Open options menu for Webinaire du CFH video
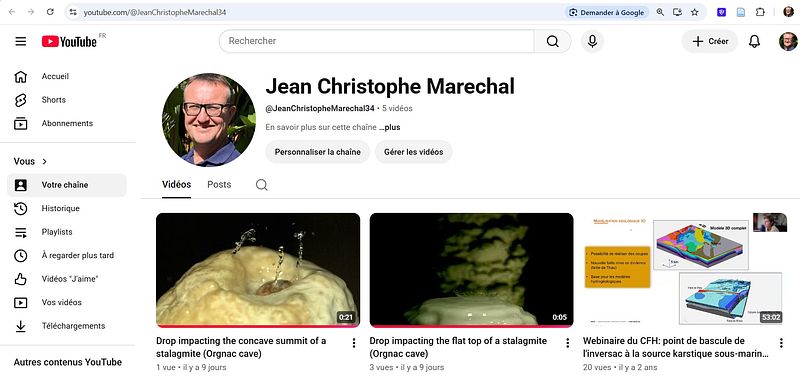 [x=781, y=343]
